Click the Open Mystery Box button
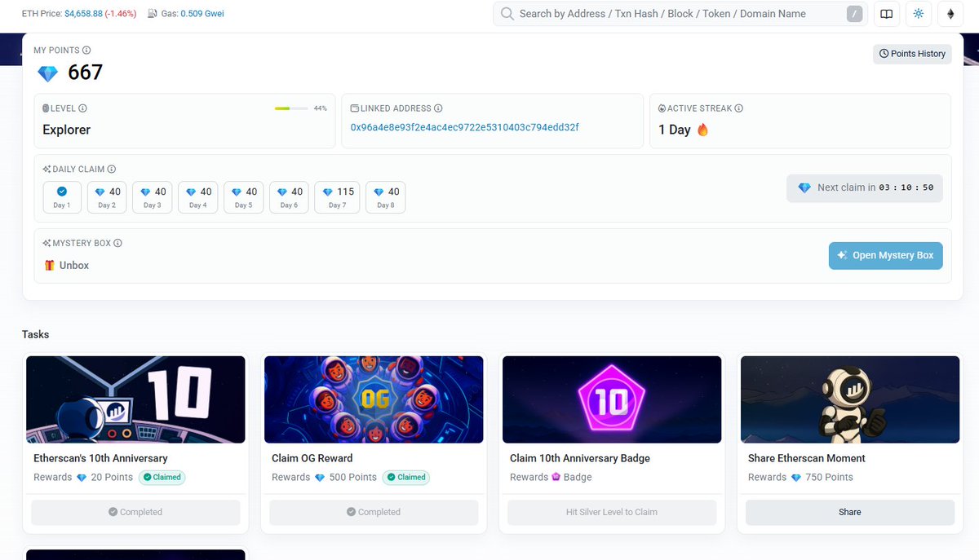The image size is (979, 560). click(x=886, y=255)
